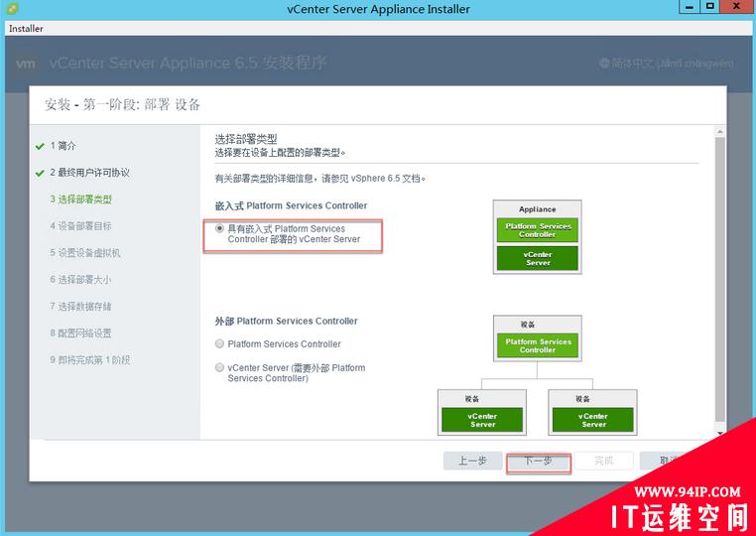The width and height of the screenshot is (756, 536).
Task: Click the left vCenter Server box in external diagram
Action: point(482,420)
